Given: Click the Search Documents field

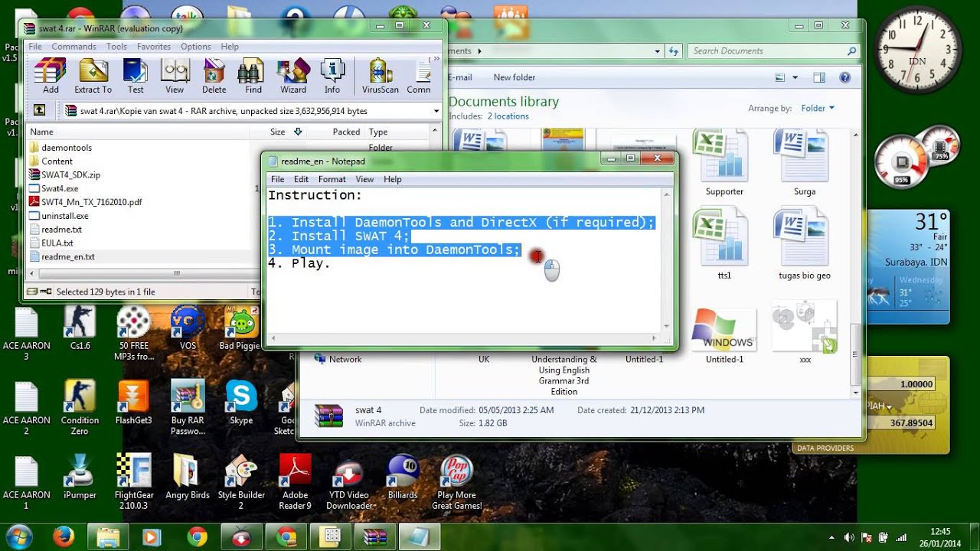Looking at the screenshot, I should (x=773, y=51).
